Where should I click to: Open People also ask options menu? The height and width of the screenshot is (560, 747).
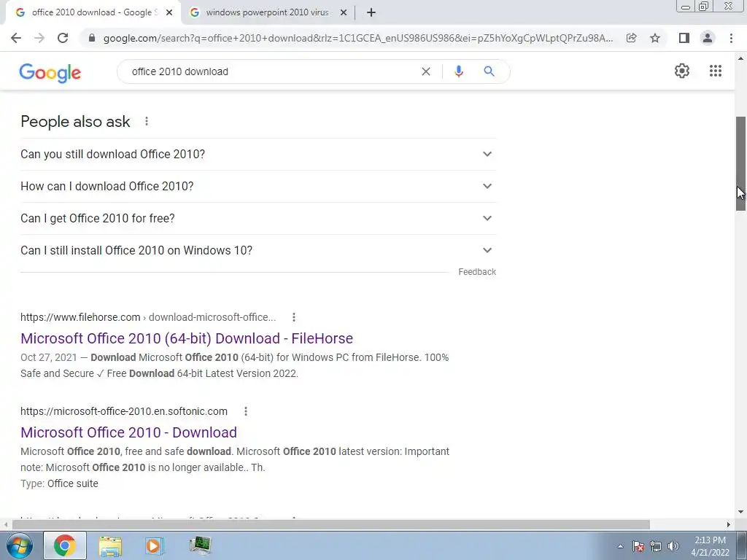click(147, 122)
